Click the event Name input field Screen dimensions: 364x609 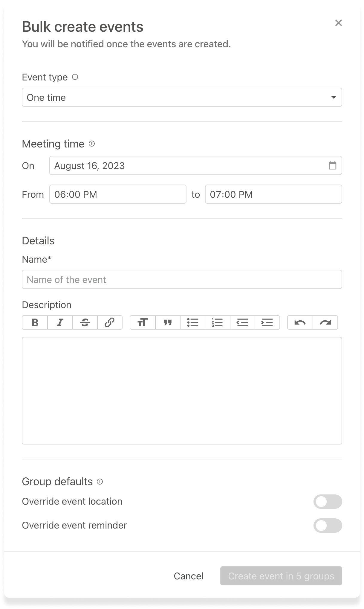[182, 279]
